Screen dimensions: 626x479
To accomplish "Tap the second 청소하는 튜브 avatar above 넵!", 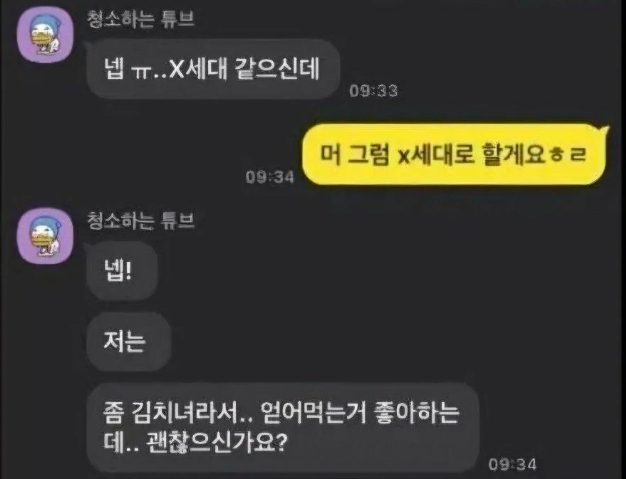I will 46,236.
